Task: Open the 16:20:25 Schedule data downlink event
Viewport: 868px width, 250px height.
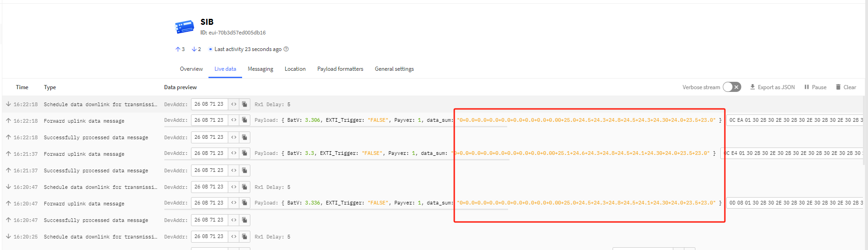Action: [433, 237]
